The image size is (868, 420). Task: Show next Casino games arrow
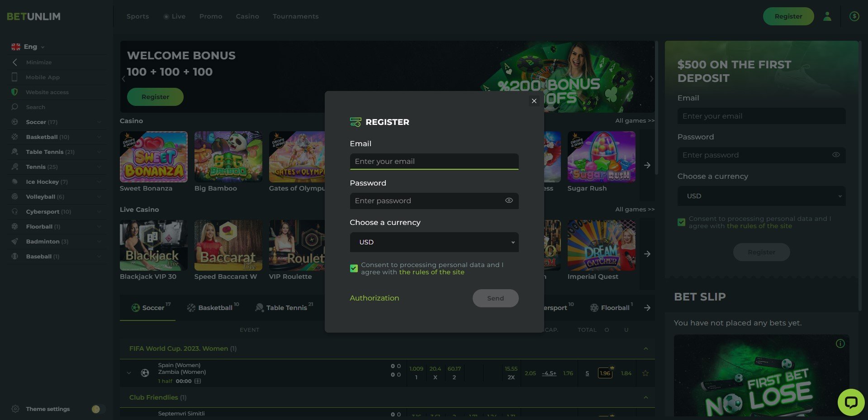647,165
